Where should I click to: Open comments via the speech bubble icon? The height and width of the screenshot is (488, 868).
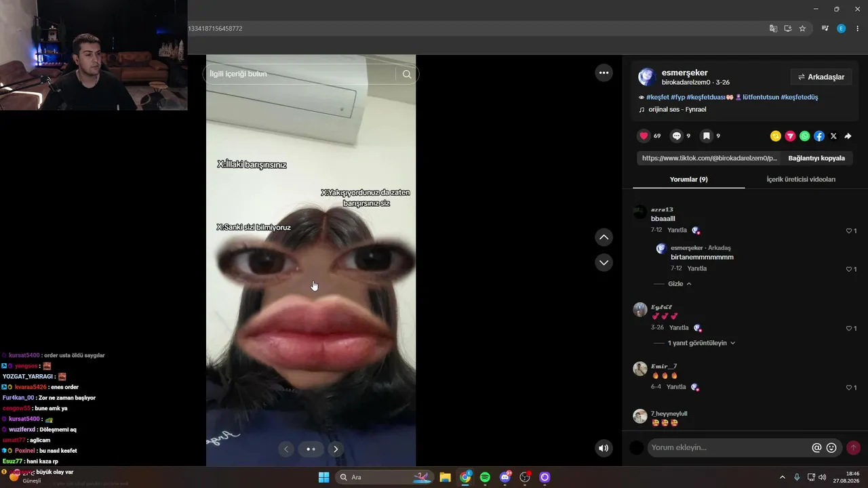676,136
